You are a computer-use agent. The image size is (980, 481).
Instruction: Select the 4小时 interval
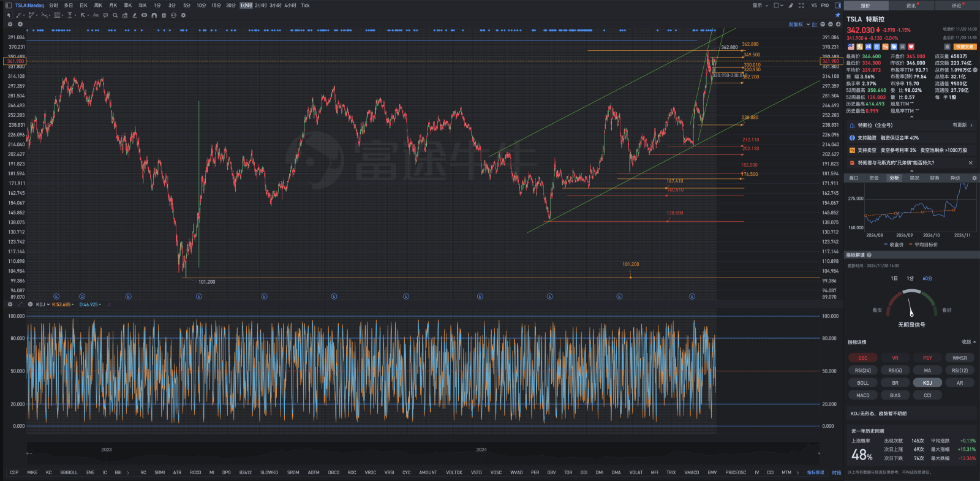[290, 6]
